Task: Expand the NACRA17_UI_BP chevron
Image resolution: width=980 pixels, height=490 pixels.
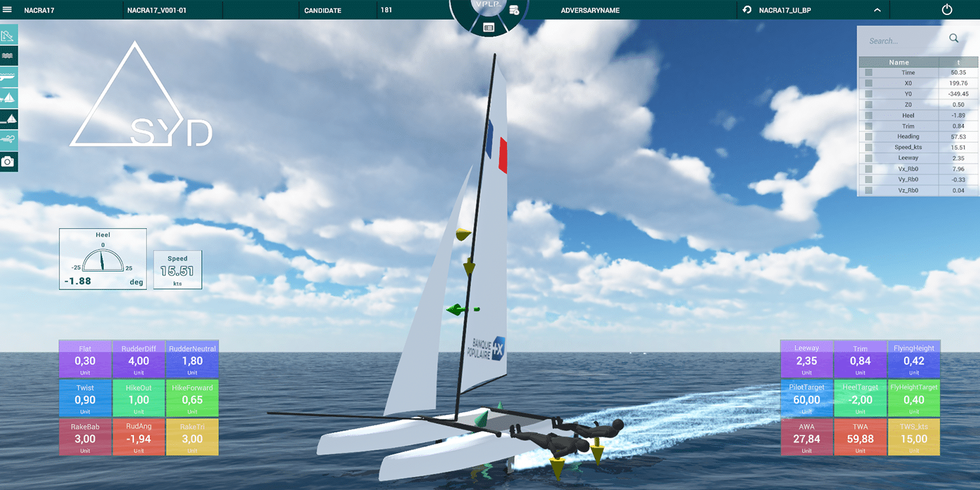Action: (x=877, y=10)
